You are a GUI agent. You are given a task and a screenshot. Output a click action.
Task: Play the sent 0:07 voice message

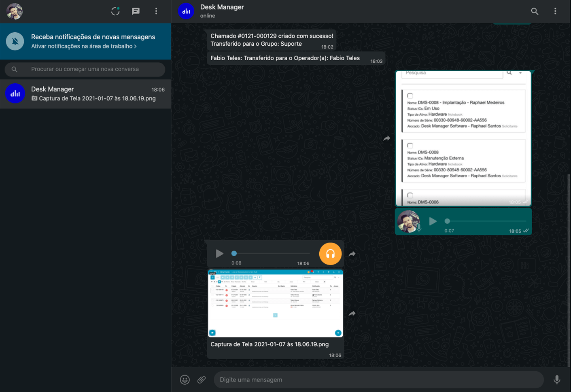433,221
